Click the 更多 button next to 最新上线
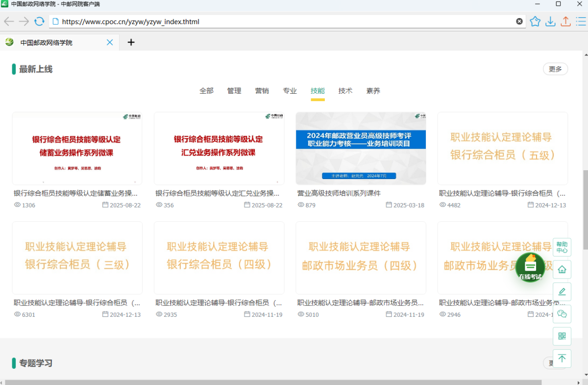The width and height of the screenshot is (588, 385). (x=555, y=69)
